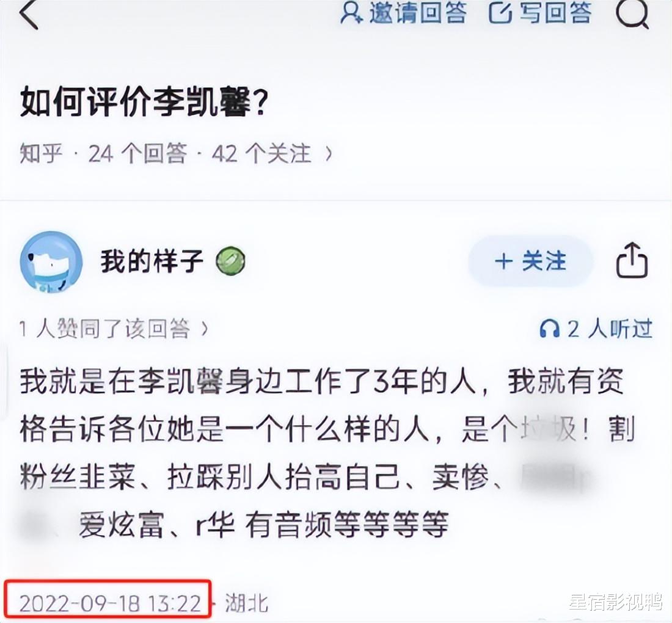The width and height of the screenshot is (672, 623).
Task: Open the username 我的样子
Action: tap(152, 261)
